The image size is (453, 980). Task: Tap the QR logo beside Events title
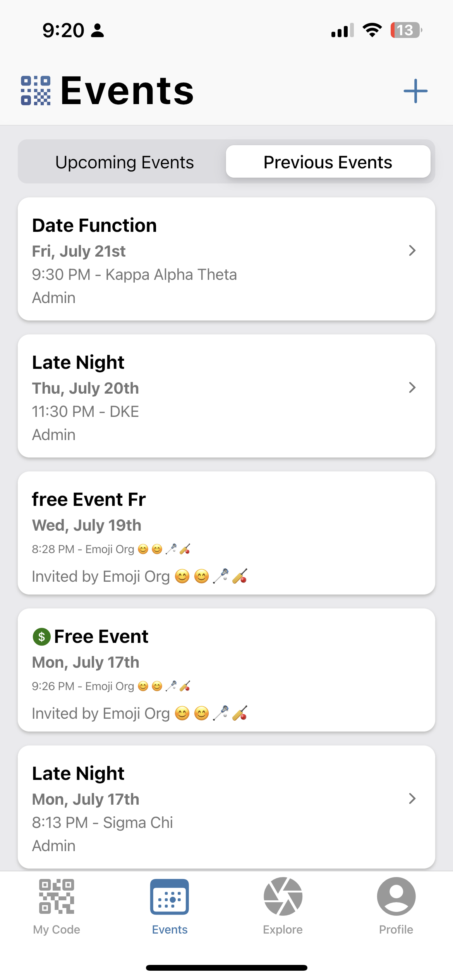(36, 91)
